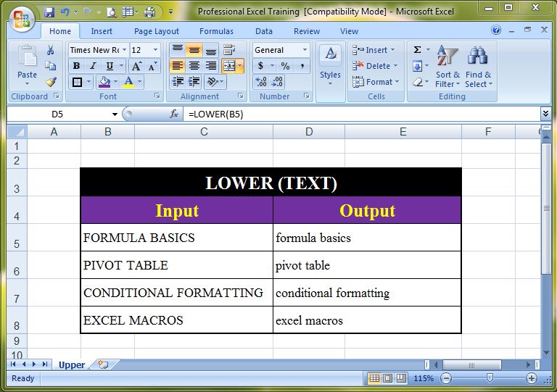The width and height of the screenshot is (557, 392).
Task: Apply Comma Style number format
Action: tap(302, 66)
